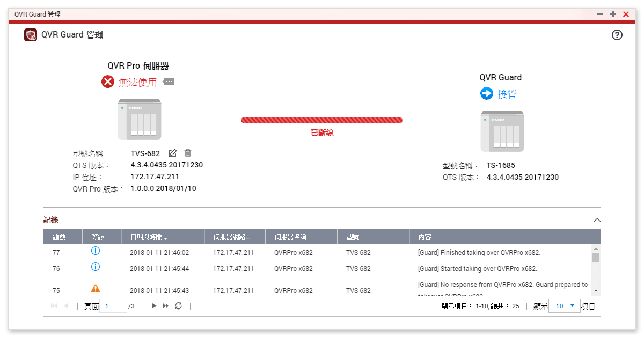644x338 pixels.
Task: Open the help question mark icon
Action: point(617,35)
